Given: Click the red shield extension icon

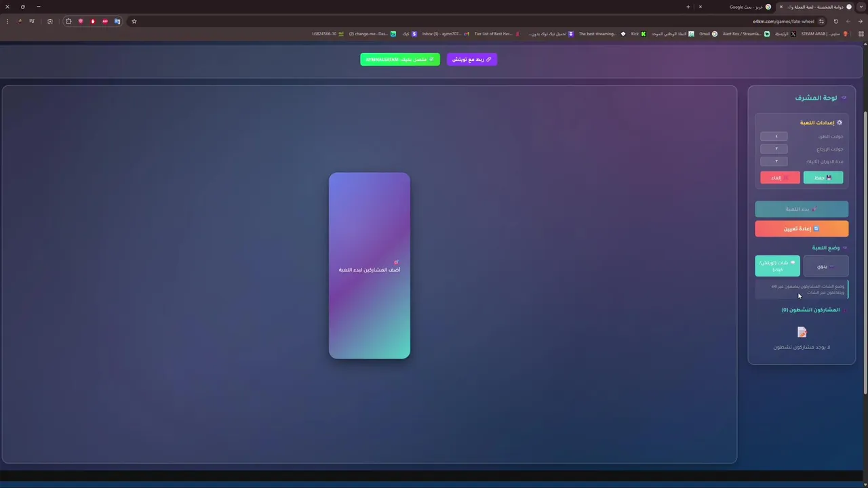Looking at the screenshot, I should pyautogui.click(x=81, y=21).
